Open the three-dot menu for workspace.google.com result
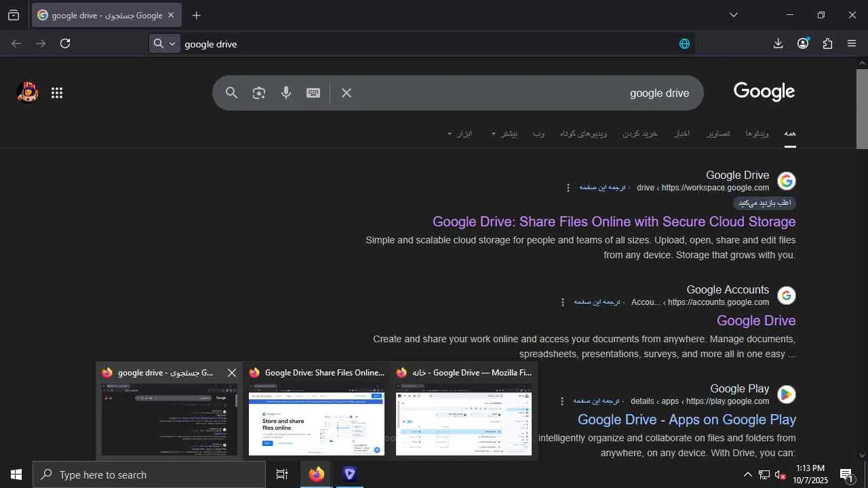Image resolution: width=868 pixels, height=488 pixels. pyautogui.click(x=568, y=188)
